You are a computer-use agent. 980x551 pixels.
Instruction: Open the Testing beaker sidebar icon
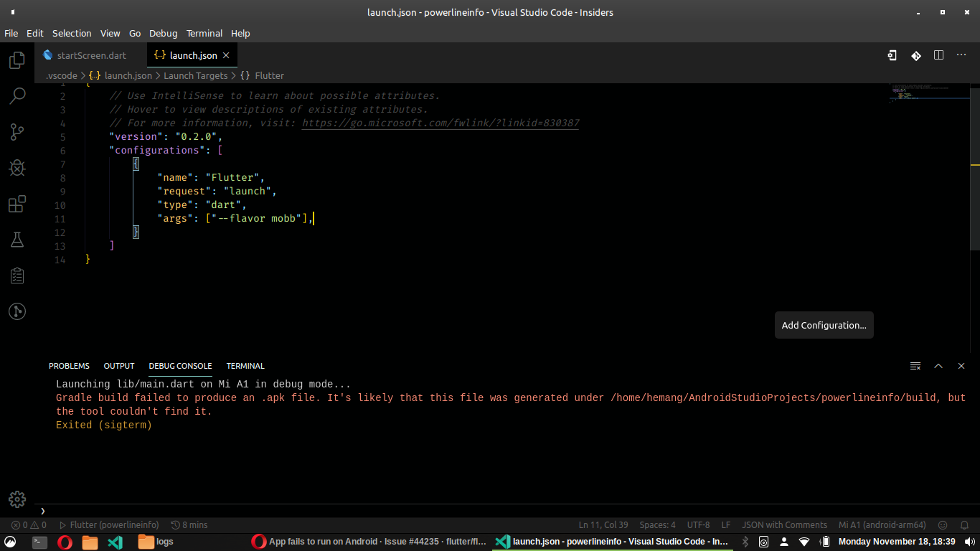[17, 239]
